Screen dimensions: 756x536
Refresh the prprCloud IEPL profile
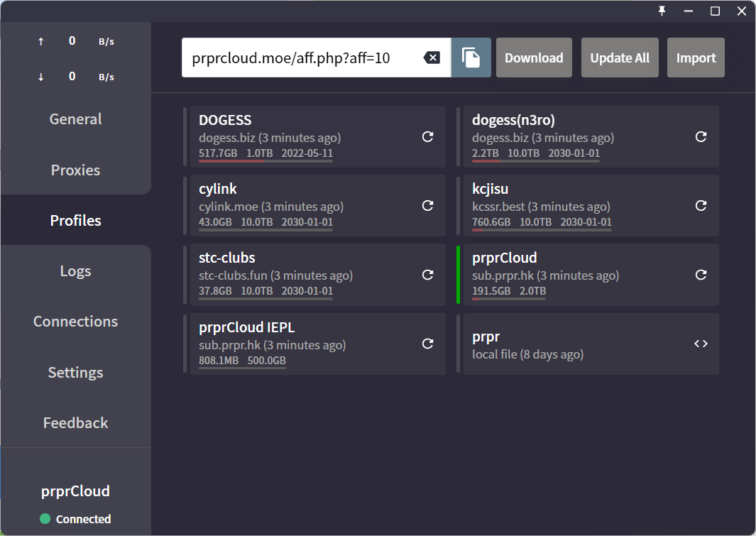[x=427, y=344]
